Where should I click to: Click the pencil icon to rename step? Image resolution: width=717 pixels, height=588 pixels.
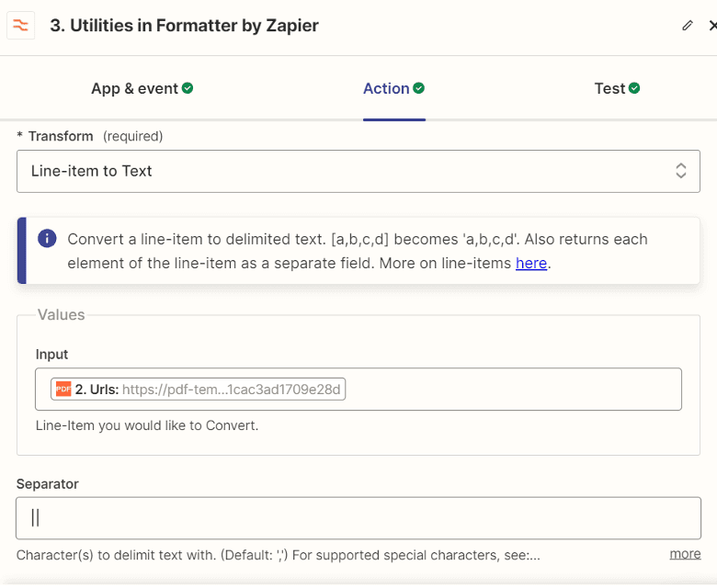pyautogui.click(x=687, y=26)
